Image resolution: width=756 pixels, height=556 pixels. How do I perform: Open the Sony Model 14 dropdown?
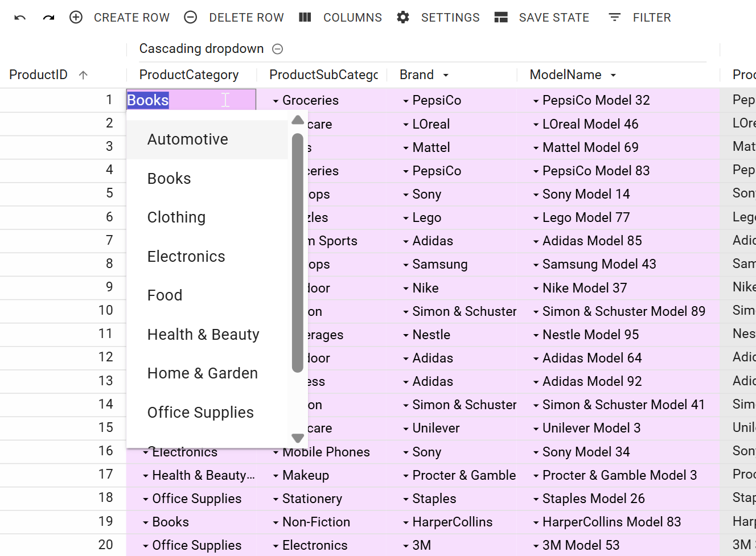[x=536, y=195]
